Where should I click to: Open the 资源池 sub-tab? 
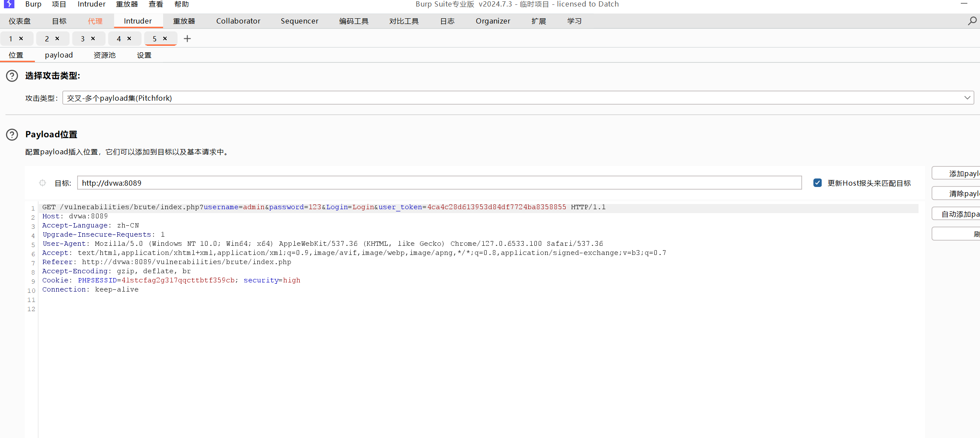[105, 55]
